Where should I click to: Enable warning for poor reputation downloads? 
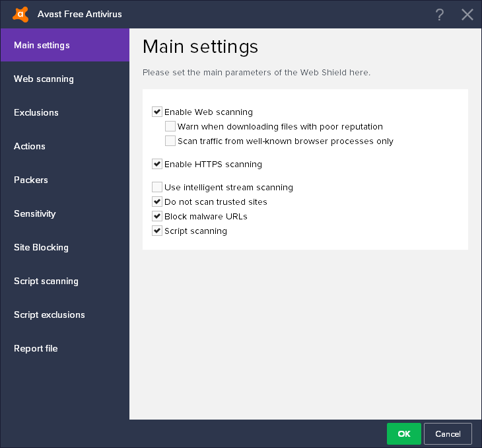coord(170,126)
